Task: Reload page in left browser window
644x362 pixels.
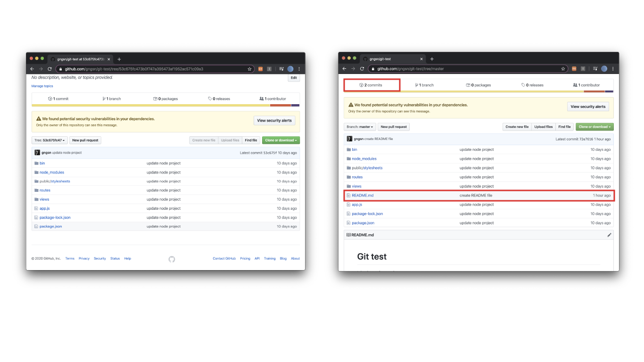Action: (x=50, y=69)
